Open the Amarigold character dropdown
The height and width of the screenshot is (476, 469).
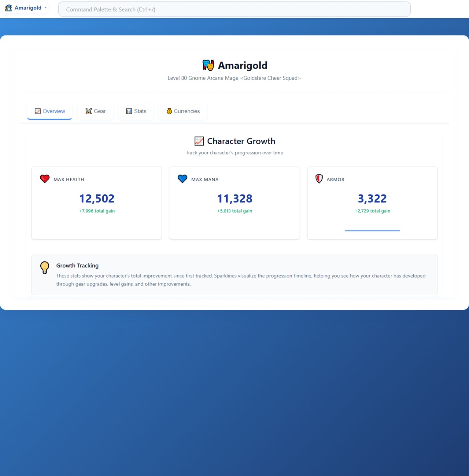[x=28, y=8]
